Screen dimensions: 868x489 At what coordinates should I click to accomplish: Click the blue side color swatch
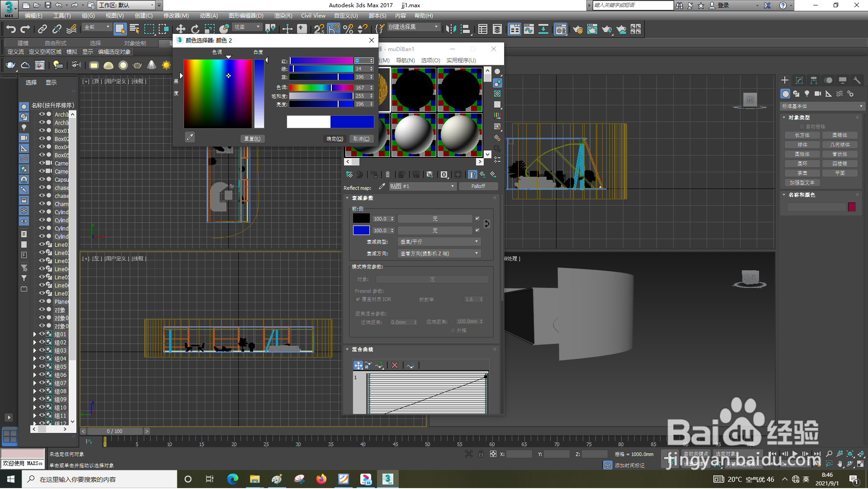pyautogui.click(x=361, y=230)
